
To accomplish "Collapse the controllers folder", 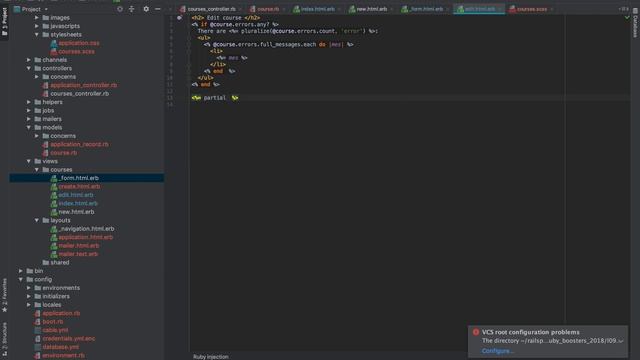I will pos(29,68).
